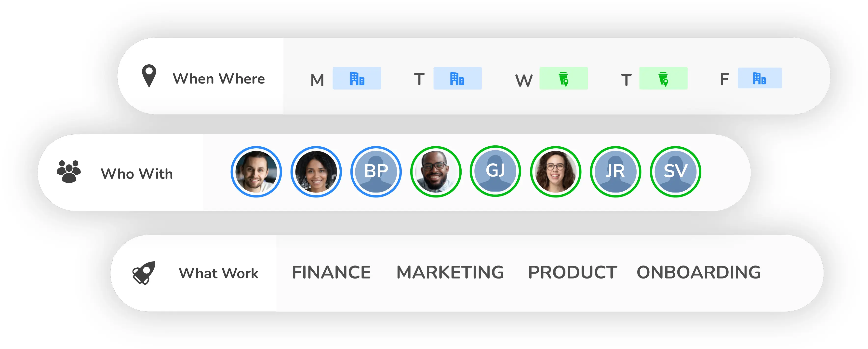Select Thursday's remote coffee cup icon
The image size is (868, 349).
point(663,79)
